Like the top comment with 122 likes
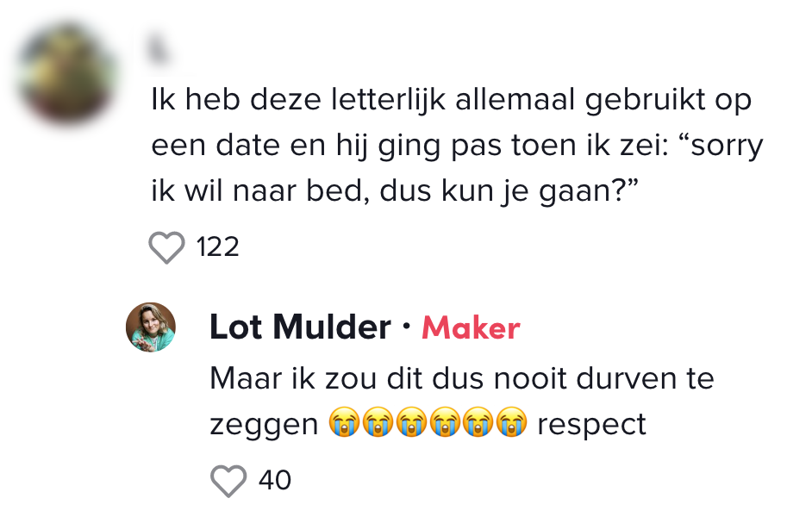 click(x=167, y=248)
